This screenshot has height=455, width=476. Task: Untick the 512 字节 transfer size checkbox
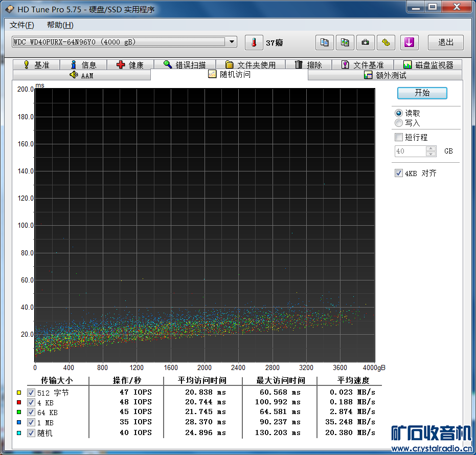[x=31, y=393]
